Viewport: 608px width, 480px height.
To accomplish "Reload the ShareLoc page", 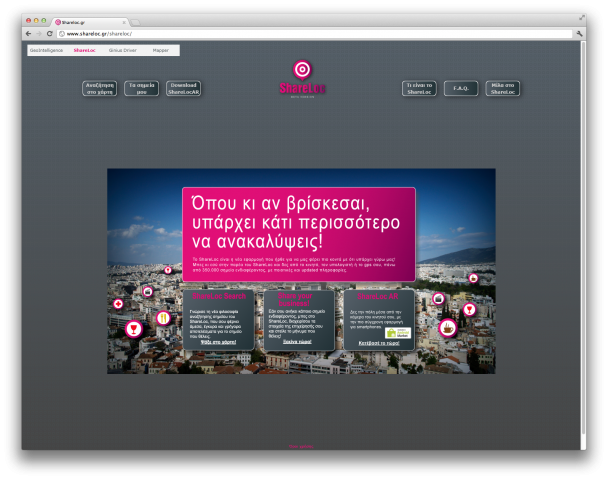I will 50,34.
